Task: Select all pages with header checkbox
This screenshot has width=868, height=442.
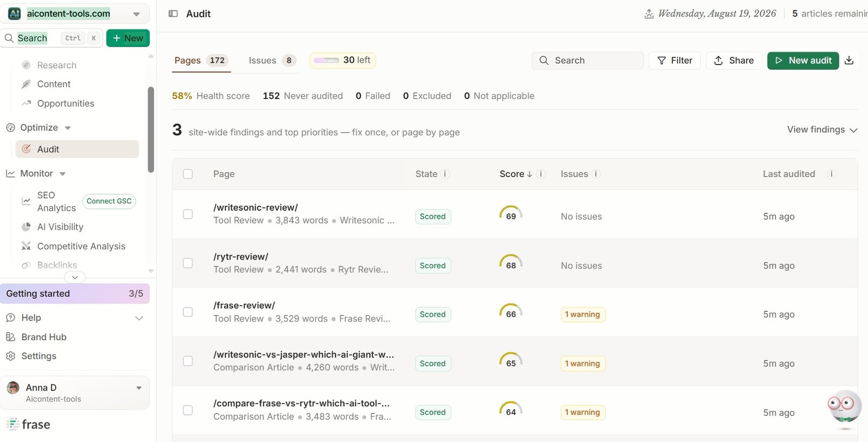Action: click(188, 174)
